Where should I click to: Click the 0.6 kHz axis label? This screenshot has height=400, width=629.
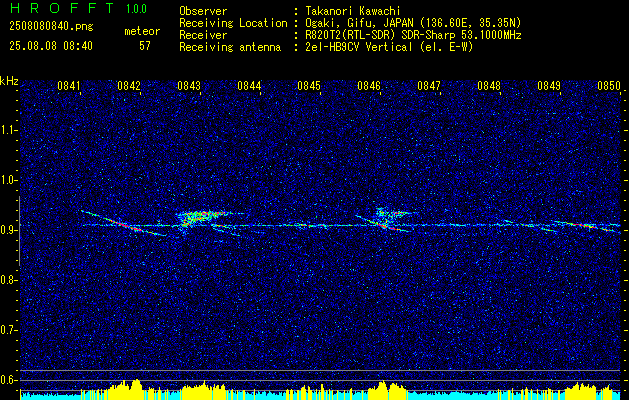8,380
